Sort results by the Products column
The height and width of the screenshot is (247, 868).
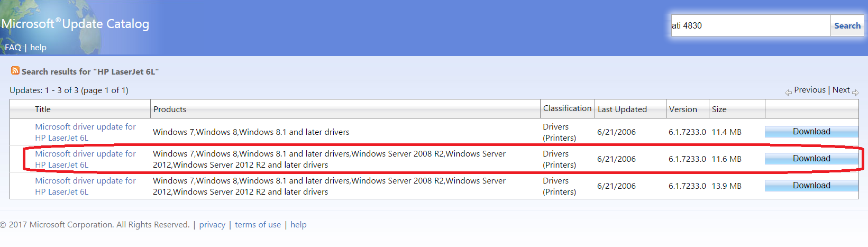click(170, 109)
